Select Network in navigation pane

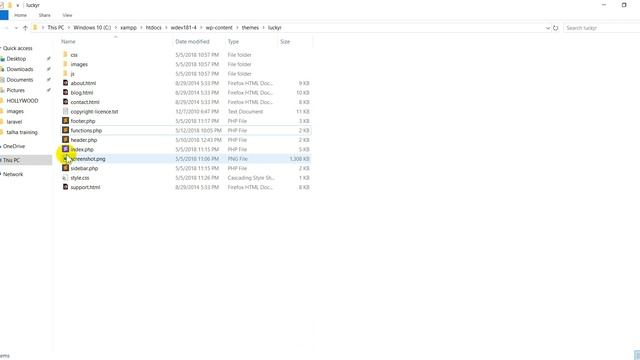click(x=13, y=174)
